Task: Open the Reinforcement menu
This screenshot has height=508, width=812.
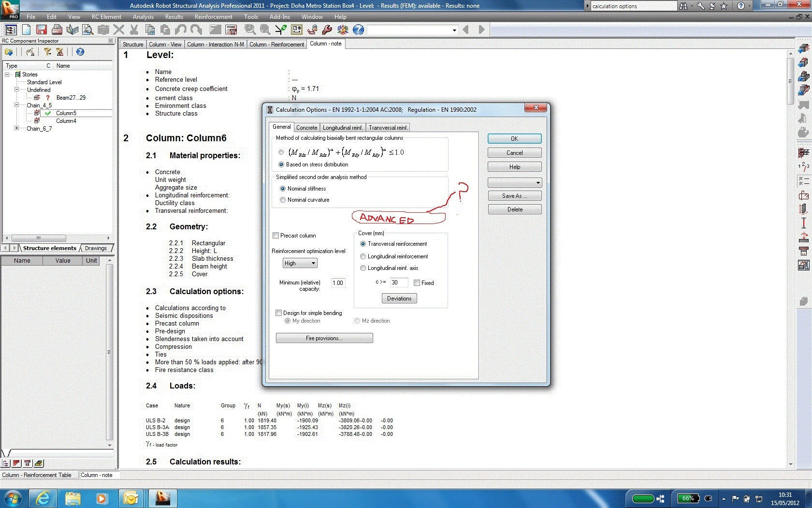Action: coord(214,17)
